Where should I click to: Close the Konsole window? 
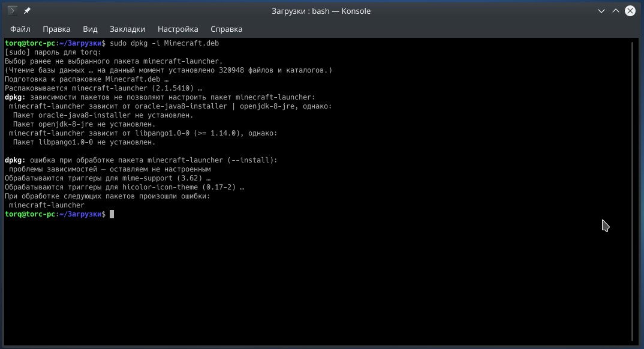tap(630, 11)
